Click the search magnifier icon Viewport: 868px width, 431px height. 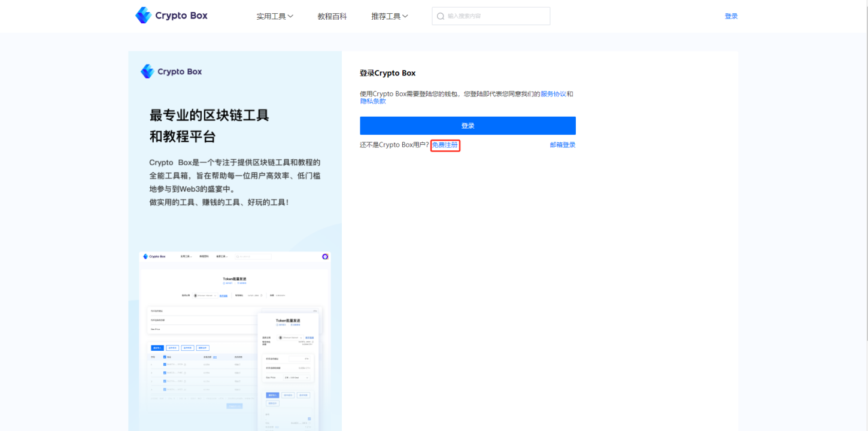441,16
